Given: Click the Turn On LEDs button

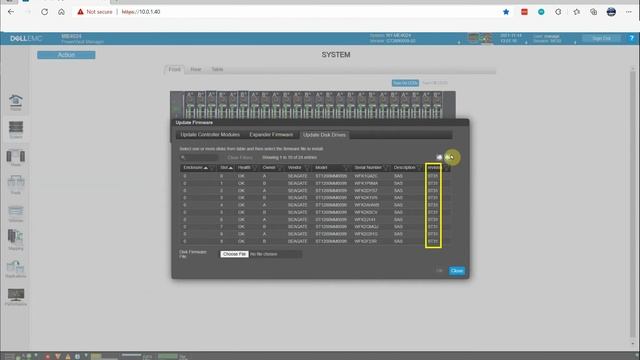Looking at the screenshot, I should pos(405,83).
